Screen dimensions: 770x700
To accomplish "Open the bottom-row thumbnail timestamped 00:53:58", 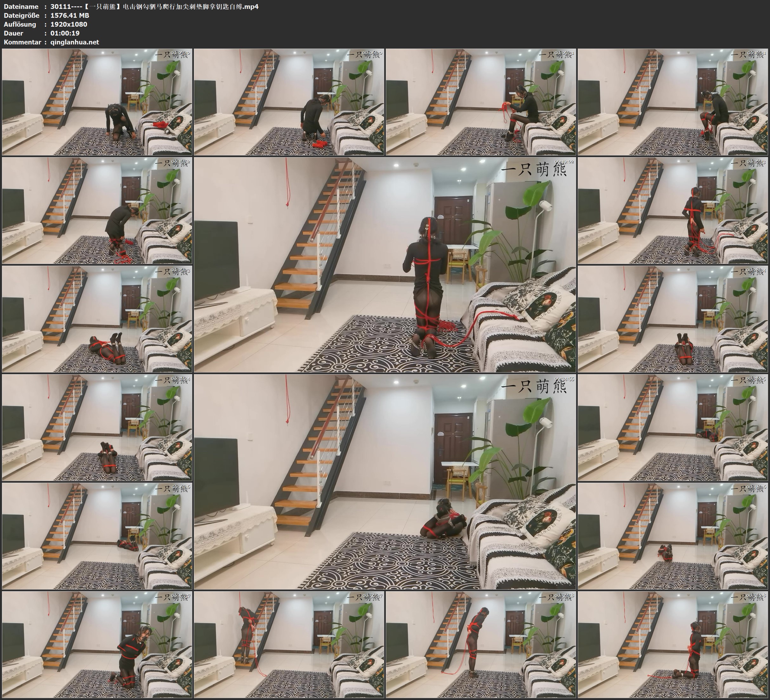I will 481,644.
